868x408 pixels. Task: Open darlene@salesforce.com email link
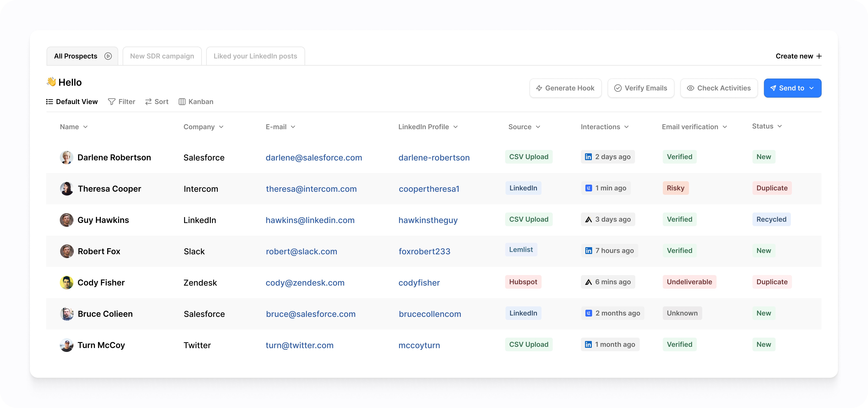[x=314, y=157]
